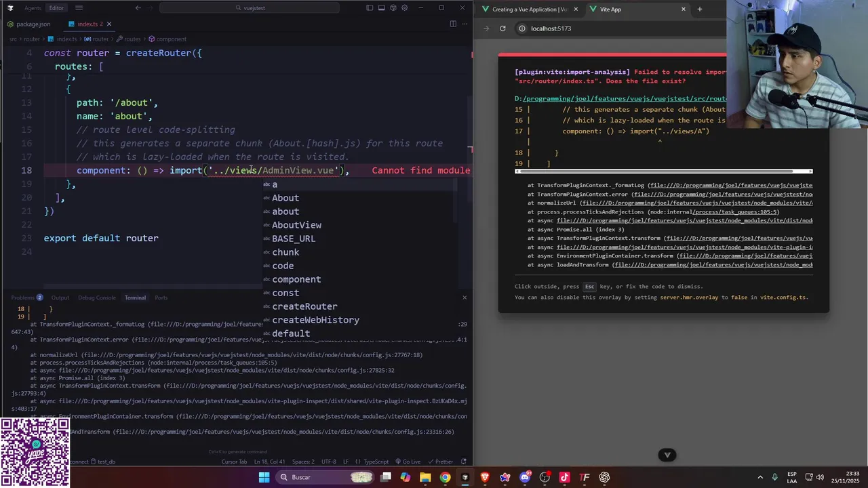
Task: Open editor more actions ellipsis
Action: pyautogui.click(x=465, y=24)
